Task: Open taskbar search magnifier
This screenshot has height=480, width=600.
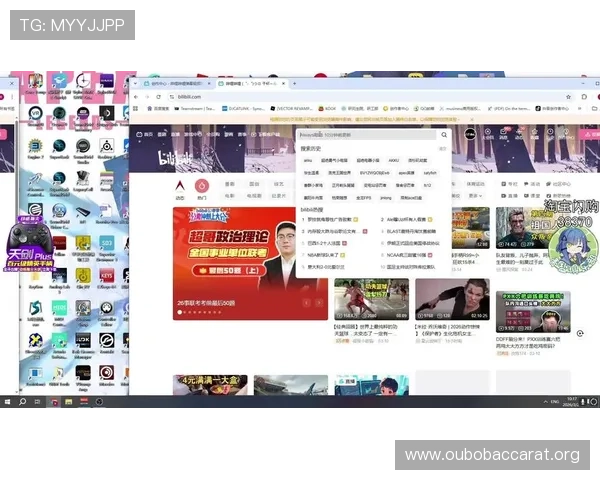Action: (x=22, y=402)
